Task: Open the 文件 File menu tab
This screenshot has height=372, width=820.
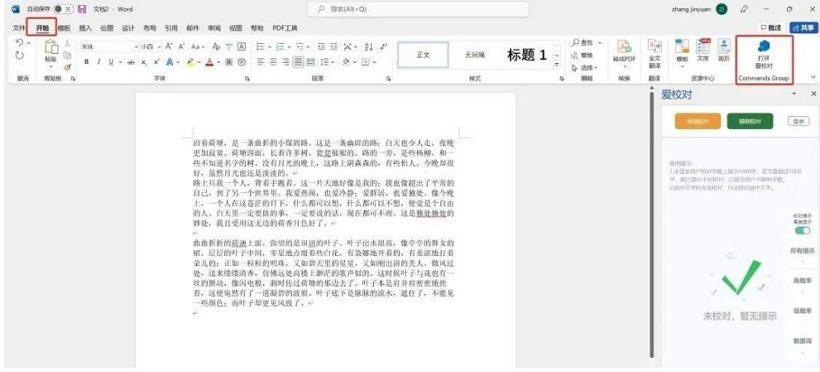Action: point(19,28)
